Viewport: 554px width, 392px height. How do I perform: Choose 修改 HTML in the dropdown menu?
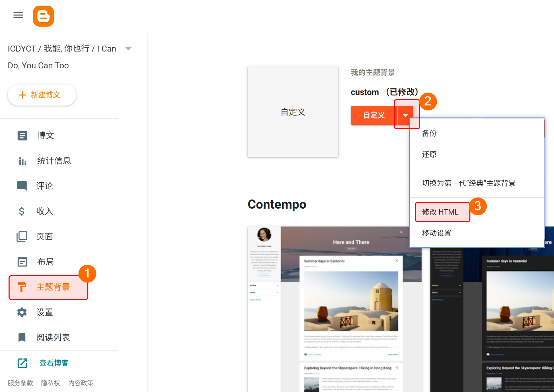point(440,212)
